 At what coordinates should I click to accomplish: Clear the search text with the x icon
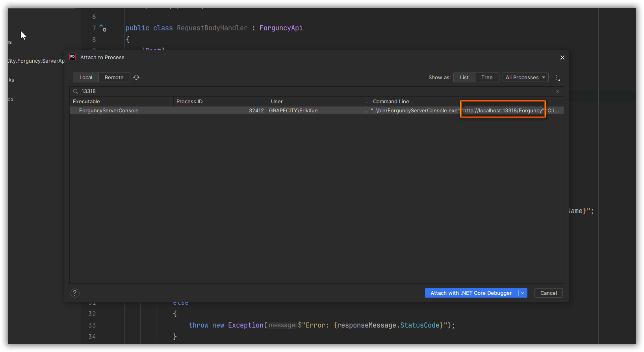(x=557, y=91)
